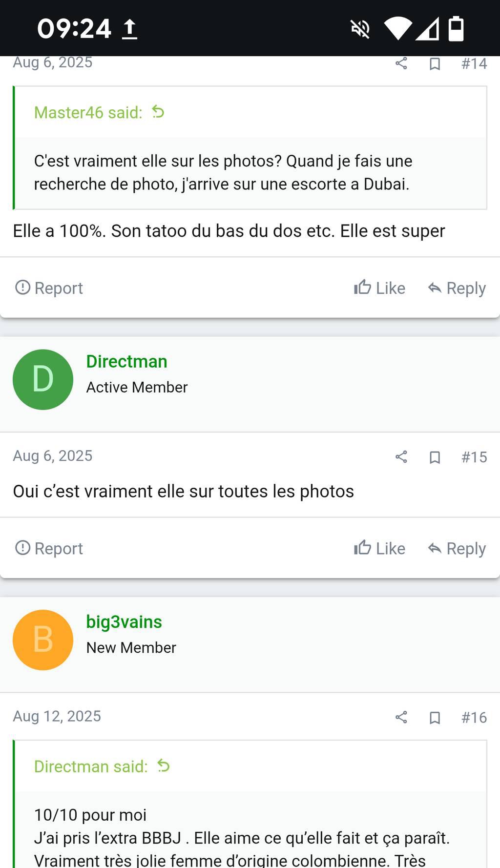Jump to Directman's quoted post arrow
Screen dimensions: 500x868
click(x=164, y=766)
